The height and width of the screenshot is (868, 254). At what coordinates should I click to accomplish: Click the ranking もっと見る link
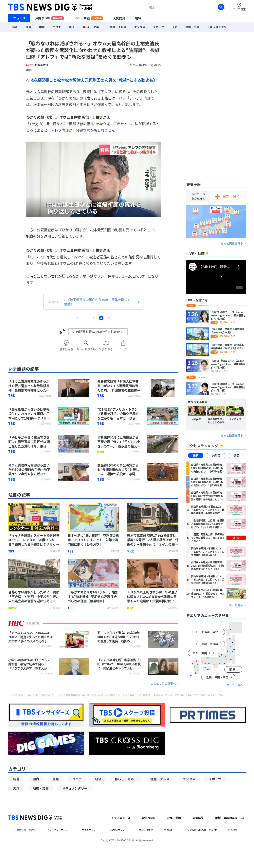(237, 605)
